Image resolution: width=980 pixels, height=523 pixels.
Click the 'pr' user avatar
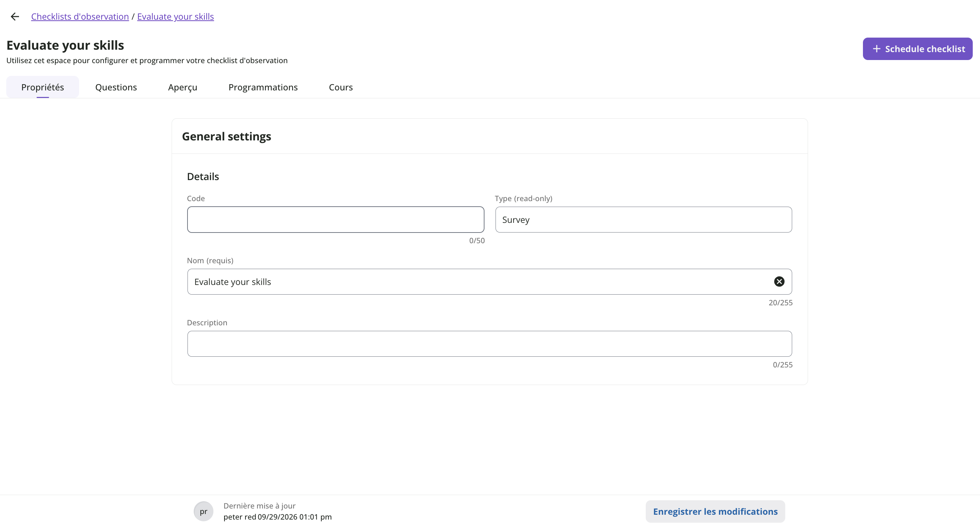[x=203, y=511]
